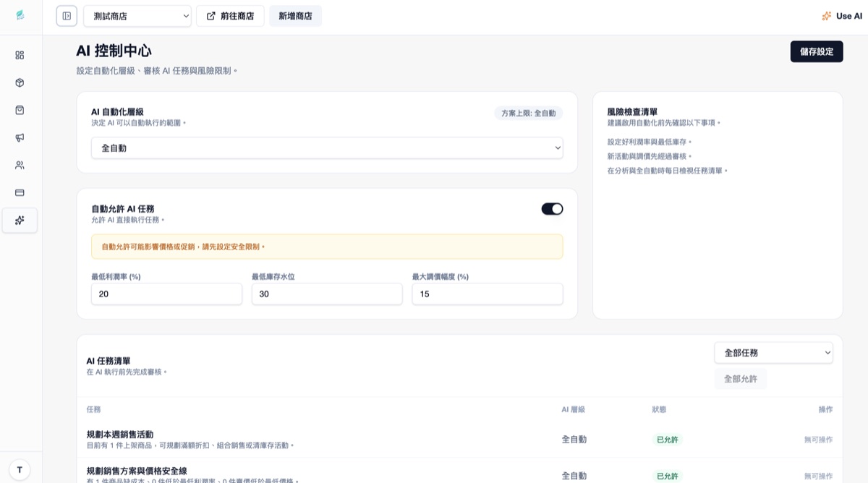Focus the 最低利潤率 (%) input field
Viewport: 868px width, 483px height.
[166, 294]
